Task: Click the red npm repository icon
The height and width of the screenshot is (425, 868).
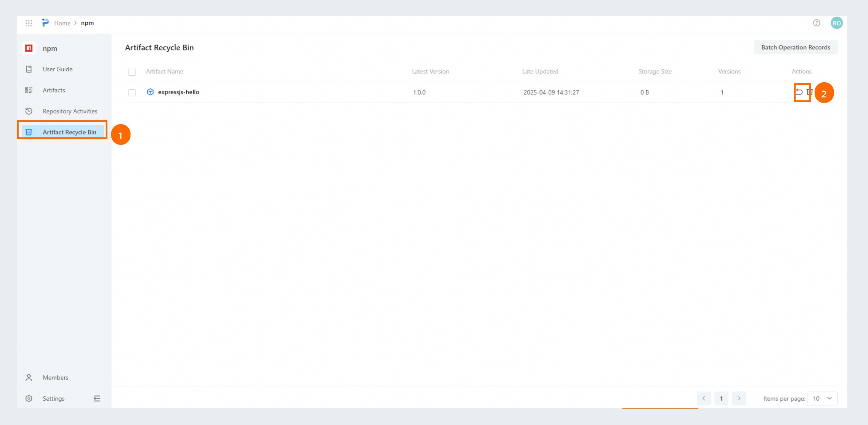Action: (29, 48)
